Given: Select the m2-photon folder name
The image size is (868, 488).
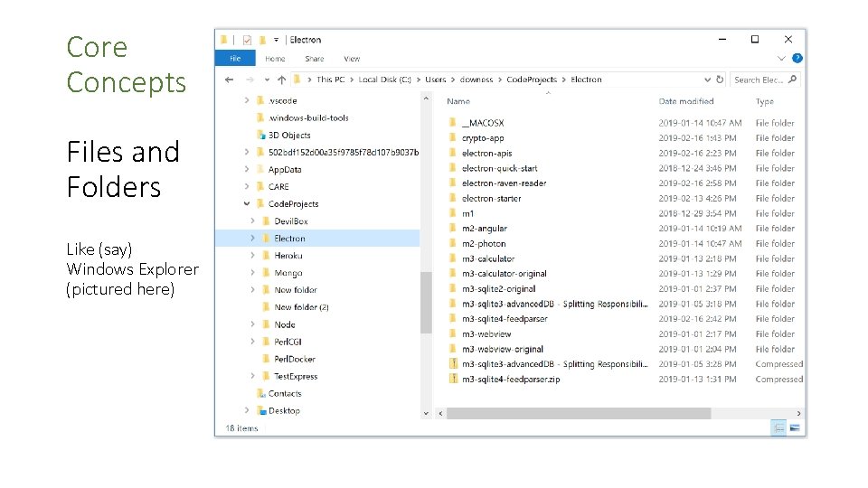Looking at the screenshot, I should click(x=484, y=243).
